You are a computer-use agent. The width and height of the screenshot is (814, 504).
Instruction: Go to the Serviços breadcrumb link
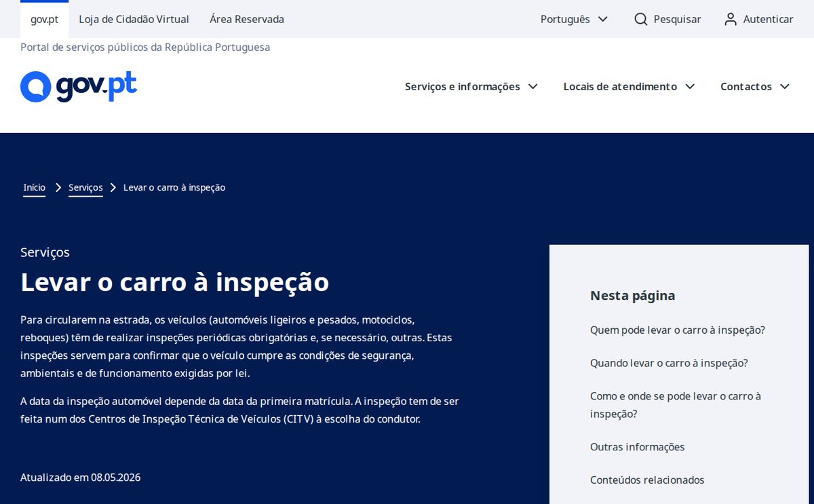[85, 188]
